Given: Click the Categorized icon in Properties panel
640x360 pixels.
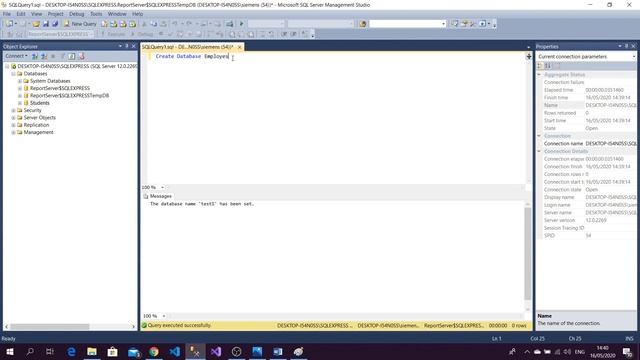Looking at the screenshot, I should pos(540,66).
